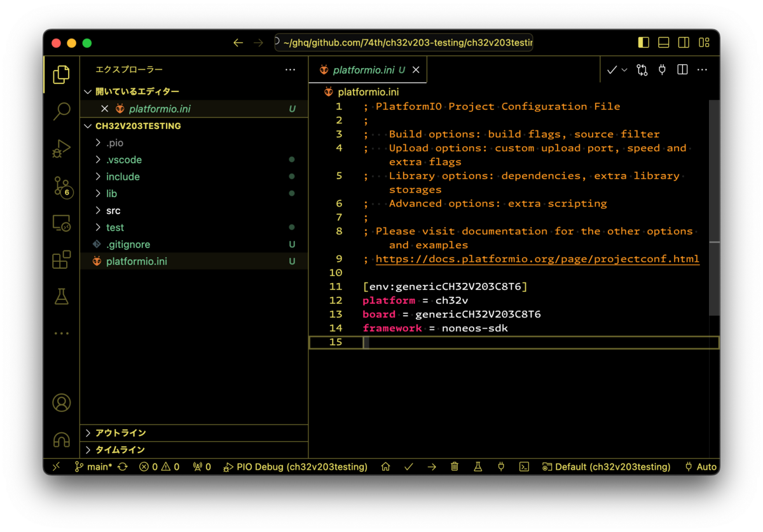This screenshot has width=763, height=532.
Task: Open the customize layout options
Action: point(704,43)
